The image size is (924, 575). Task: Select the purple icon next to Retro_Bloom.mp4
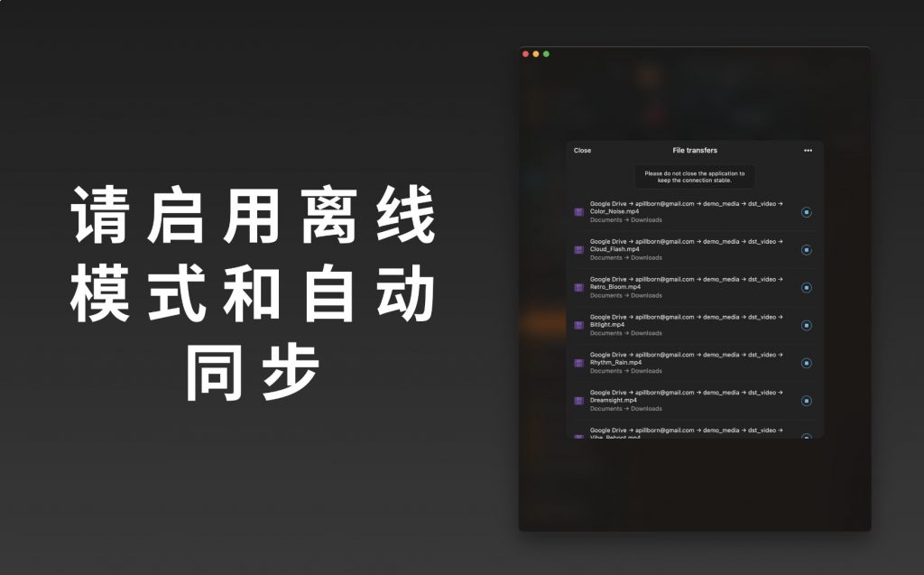point(578,287)
